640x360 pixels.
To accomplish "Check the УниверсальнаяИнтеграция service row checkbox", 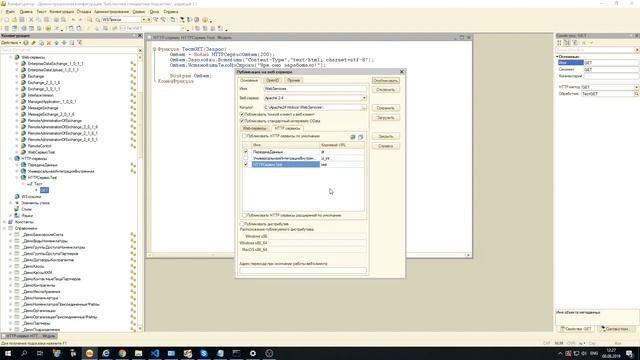I will click(246, 158).
